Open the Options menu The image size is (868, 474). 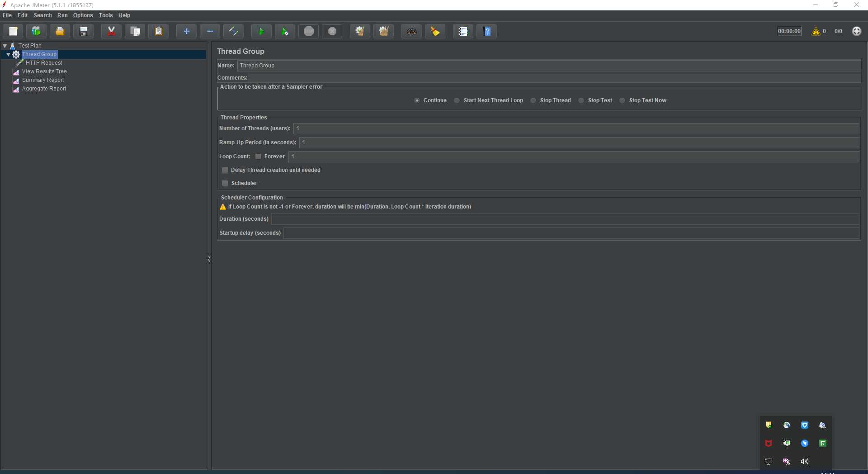[x=83, y=15]
